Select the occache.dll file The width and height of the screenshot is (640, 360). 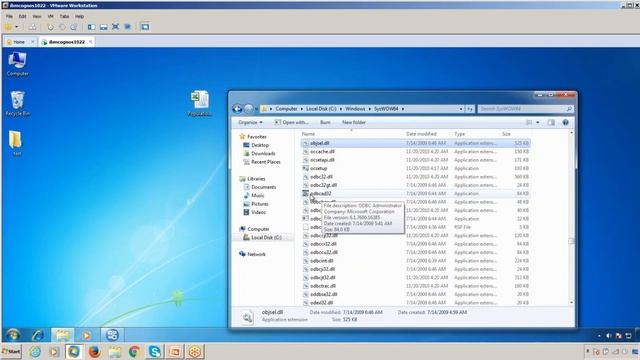(416, 151)
